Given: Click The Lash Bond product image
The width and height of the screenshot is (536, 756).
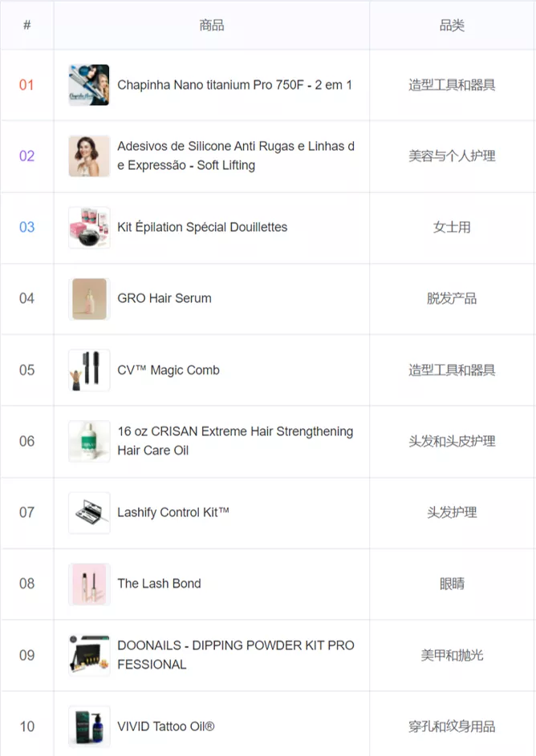Looking at the screenshot, I should pos(89,584).
